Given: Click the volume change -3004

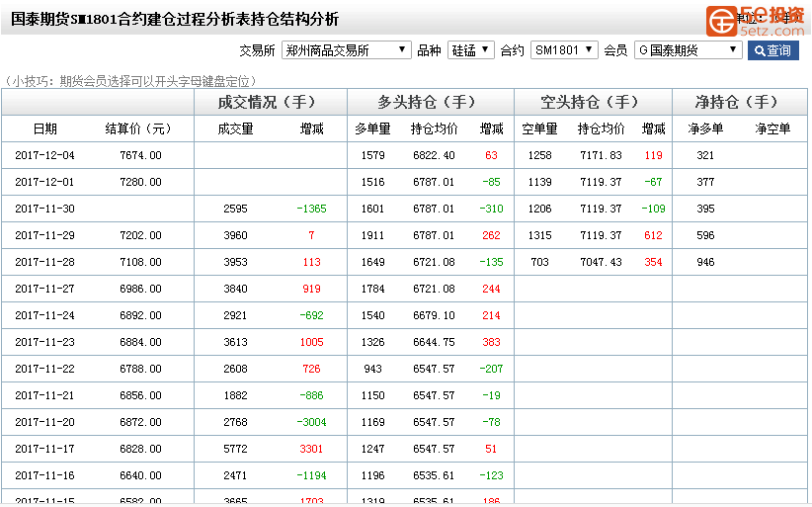Looking at the screenshot, I should (311, 422).
